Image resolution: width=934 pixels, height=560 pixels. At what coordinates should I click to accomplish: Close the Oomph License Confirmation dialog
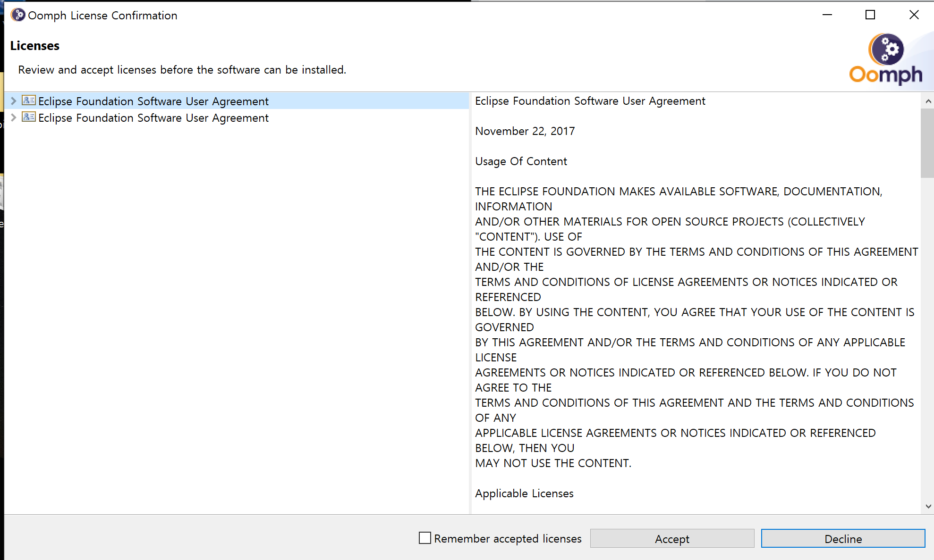[914, 15]
